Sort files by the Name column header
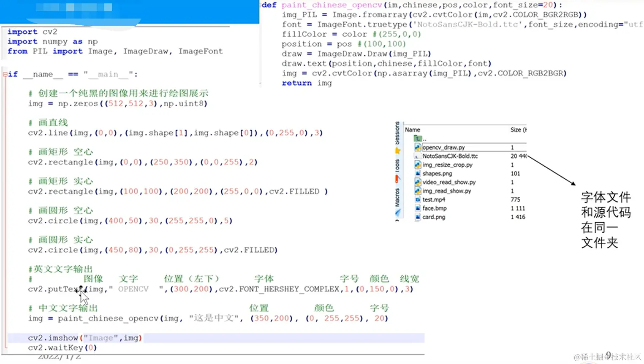The height and width of the screenshot is (364, 644). (x=413, y=130)
